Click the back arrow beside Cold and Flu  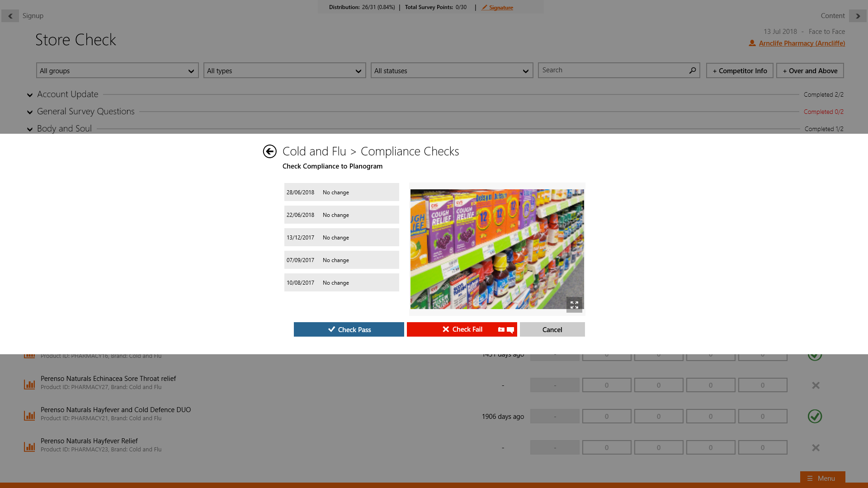click(x=269, y=151)
